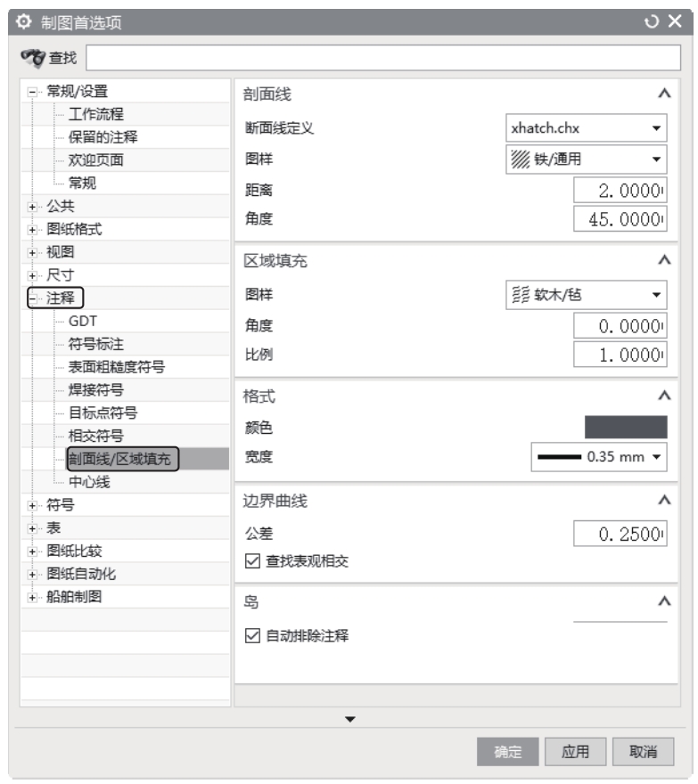This screenshot has width=698, height=784.
Task: Collapse the 常规/设置 tree node
Action: (32, 92)
